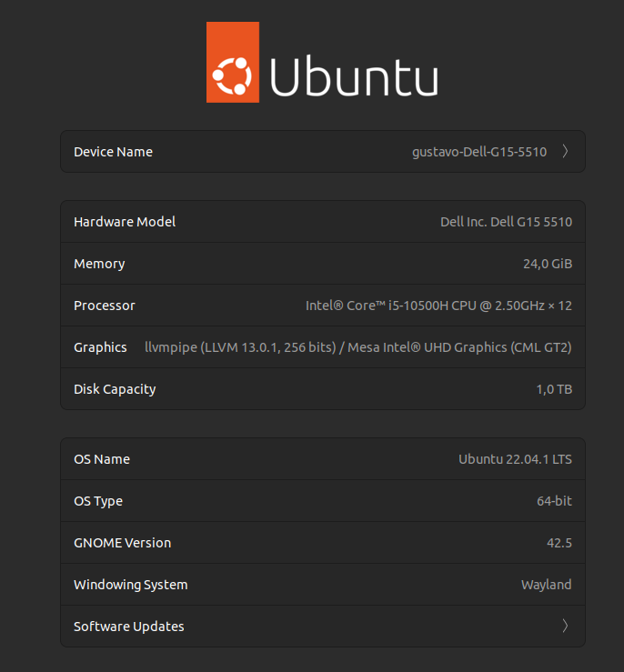Click the Disk Capacity label
The width and height of the screenshot is (624, 672).
pyautogui.click(x=115, y=389)
